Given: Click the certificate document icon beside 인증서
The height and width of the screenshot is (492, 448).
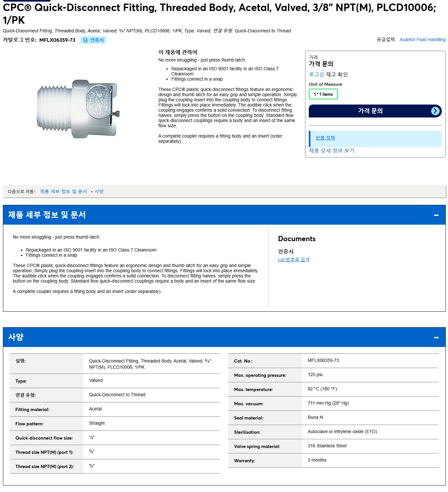Looking at the screenshot, I should pos(85,40).
